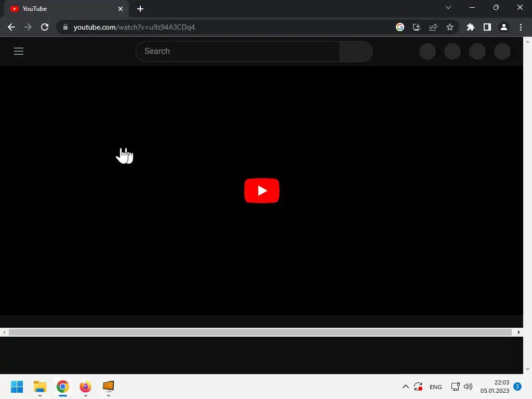Open Chrome's three-dot menu
The image size is (532, 399).
pyautogui.click(x=521, y=27)
